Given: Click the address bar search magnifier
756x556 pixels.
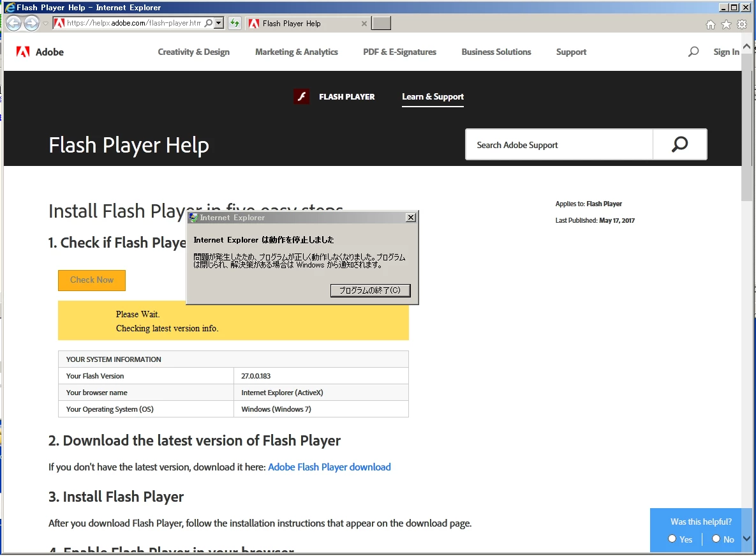Looking at the screenshot, I should tap(208, 23).
